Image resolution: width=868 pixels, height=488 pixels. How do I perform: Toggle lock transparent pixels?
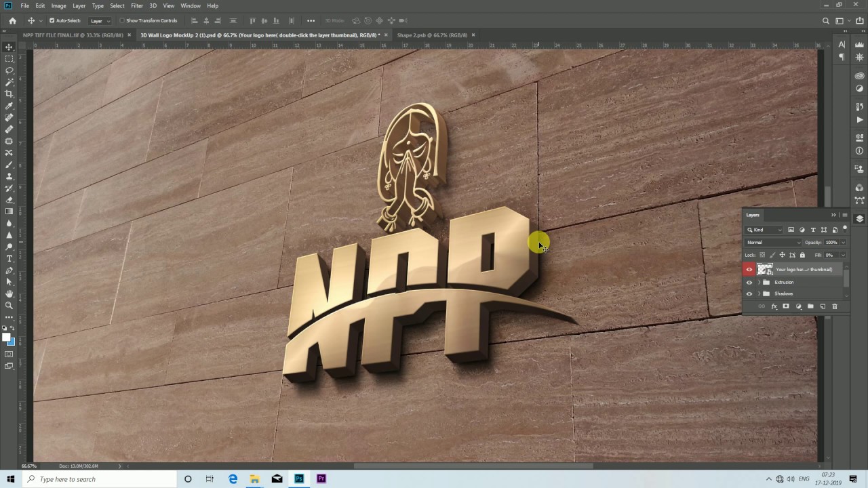point(762,255)
